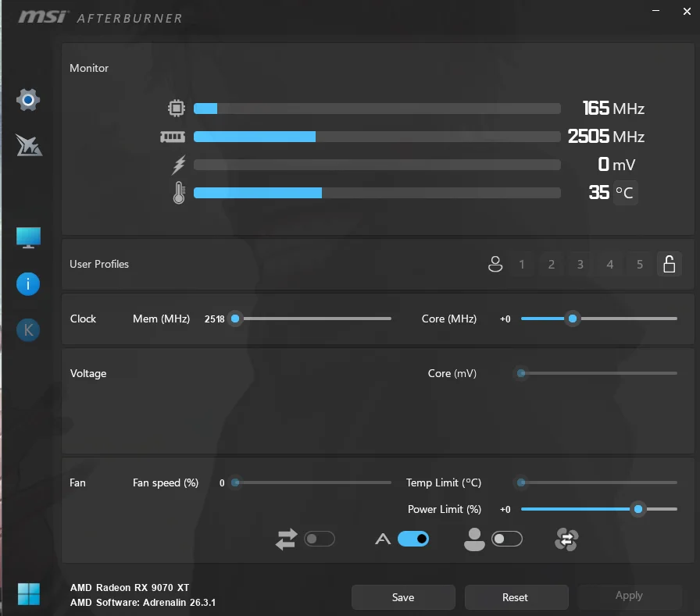Disable automatic fan control toggle

point(413,539)
